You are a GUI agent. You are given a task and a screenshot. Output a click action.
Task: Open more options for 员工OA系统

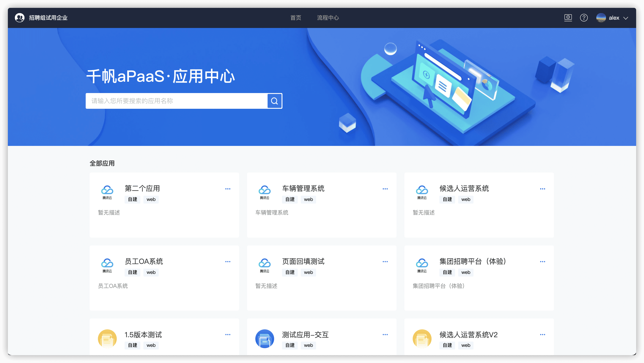pos(228,262)
